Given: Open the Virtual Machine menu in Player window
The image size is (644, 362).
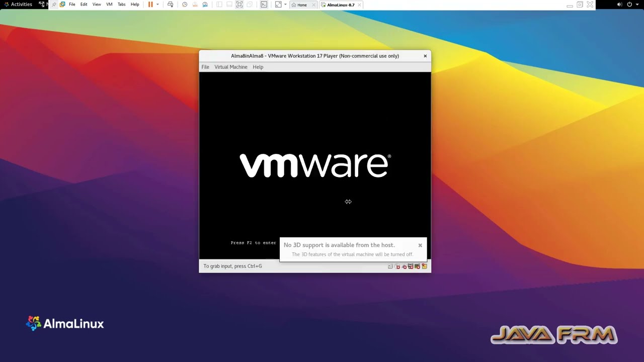Looking at the screenshot, I should [x=231, y=67].
